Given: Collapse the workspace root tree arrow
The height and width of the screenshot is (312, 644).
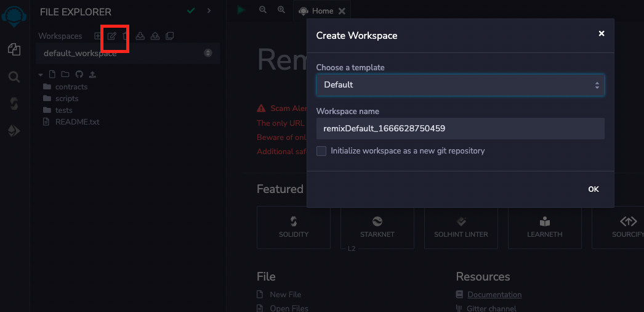Looking at the screenshot, I should point(41,75).
